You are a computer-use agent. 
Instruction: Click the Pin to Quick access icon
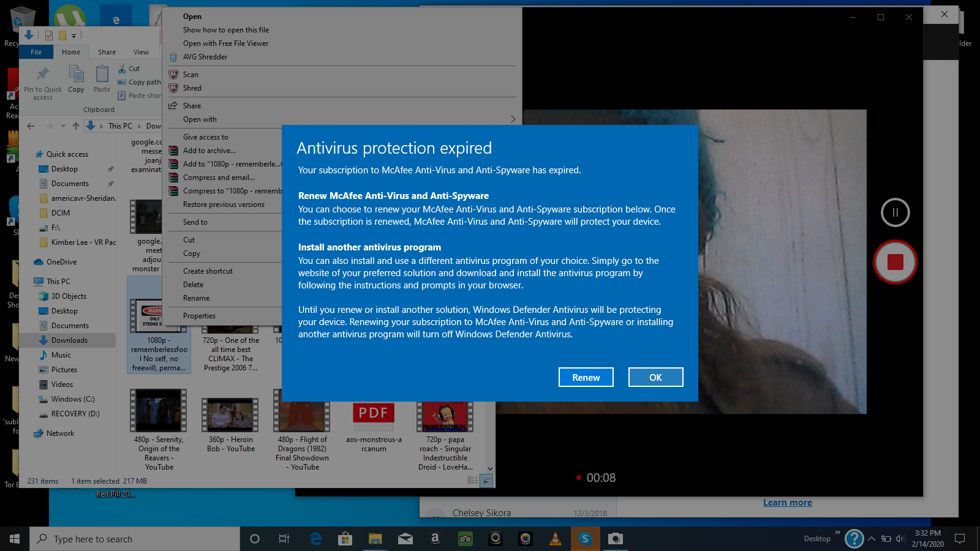click(42, 75)
